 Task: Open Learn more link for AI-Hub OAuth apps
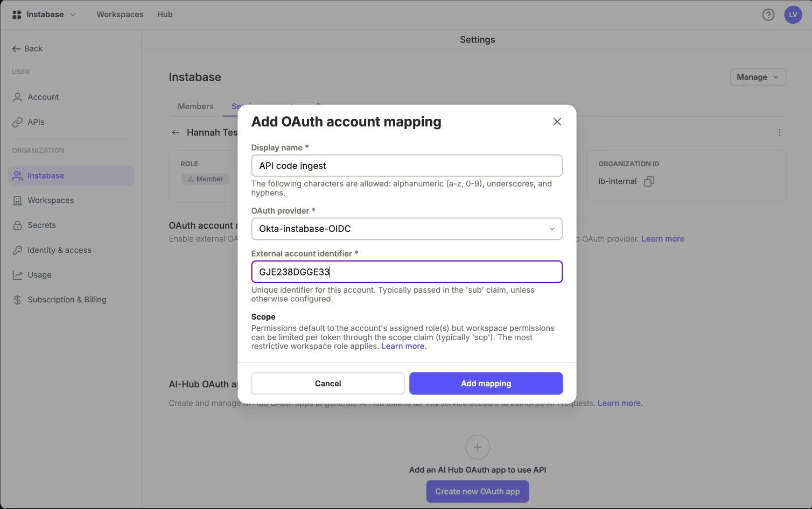[x=620, y=404]
